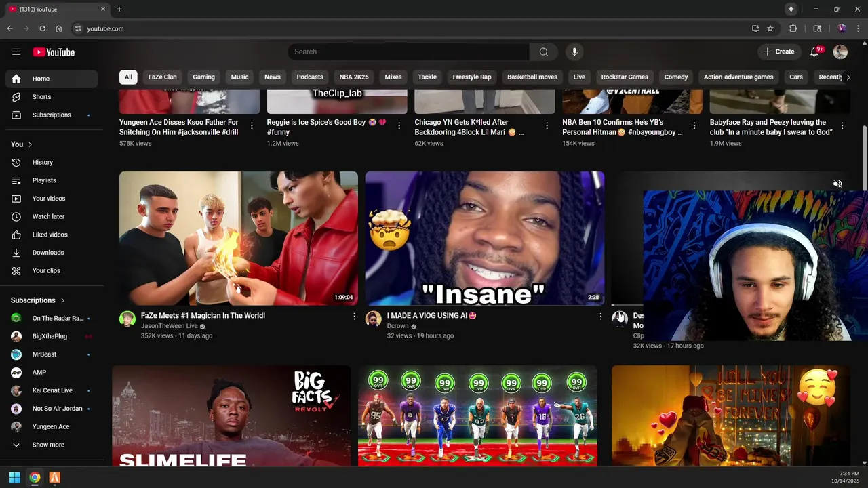Click Chrome icon in taskbar
Image resolution: width=868 pixels, height=488 pixels.
pos(35,478)
